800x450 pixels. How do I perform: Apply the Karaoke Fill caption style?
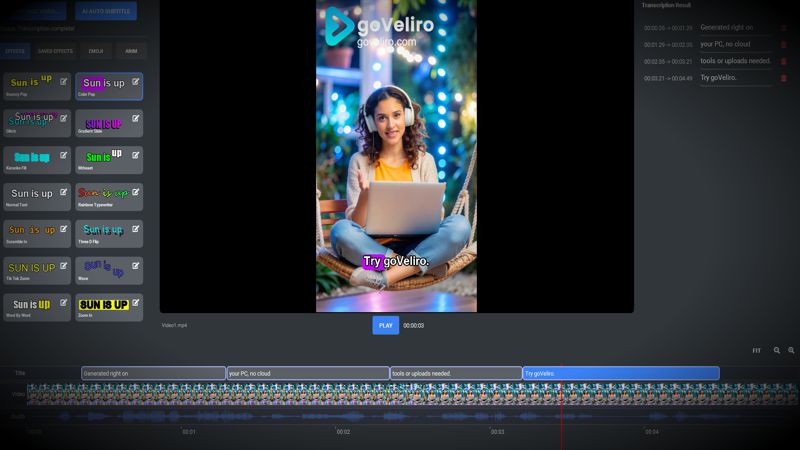tap(37, 160)
